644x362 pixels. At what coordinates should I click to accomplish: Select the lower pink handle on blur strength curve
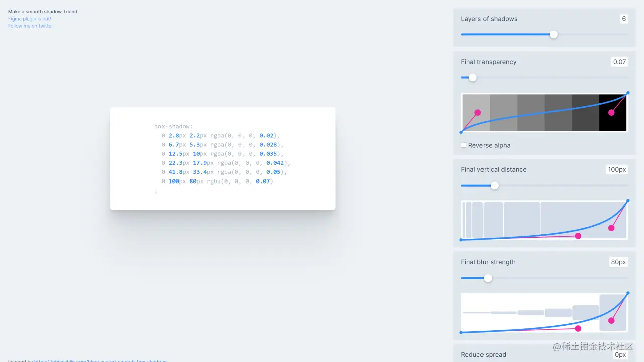click(x=578, y=328)
